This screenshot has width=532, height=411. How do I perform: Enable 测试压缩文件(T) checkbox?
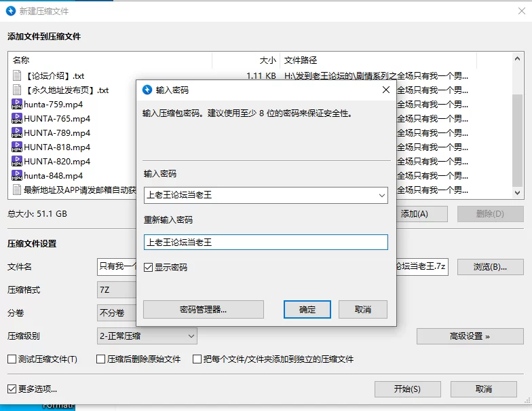[12, 359]
